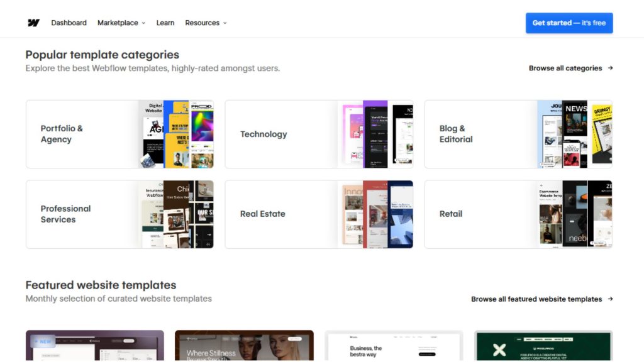Open the Where Stillness template thumbnail
The height and width of the screenshot is (362, 644).
pyautogui.click(x=244, y=346)
